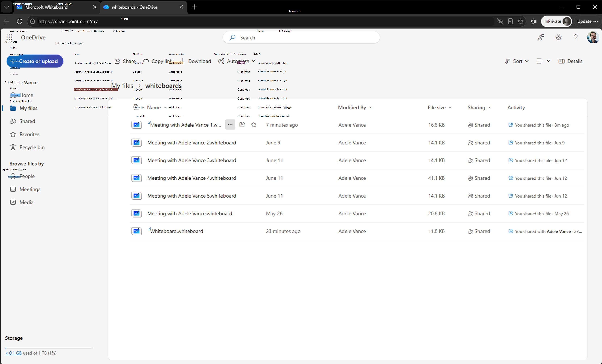This screenshot has height=364, width=602.
Task: Click the Recycle bin trash icon
Action: 13,147
